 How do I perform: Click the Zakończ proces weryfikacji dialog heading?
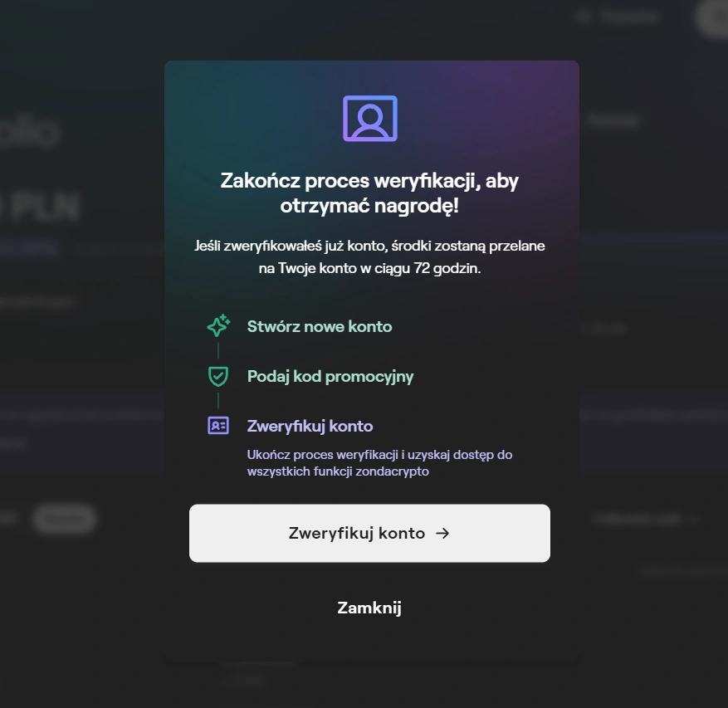[x=369, y=193]
